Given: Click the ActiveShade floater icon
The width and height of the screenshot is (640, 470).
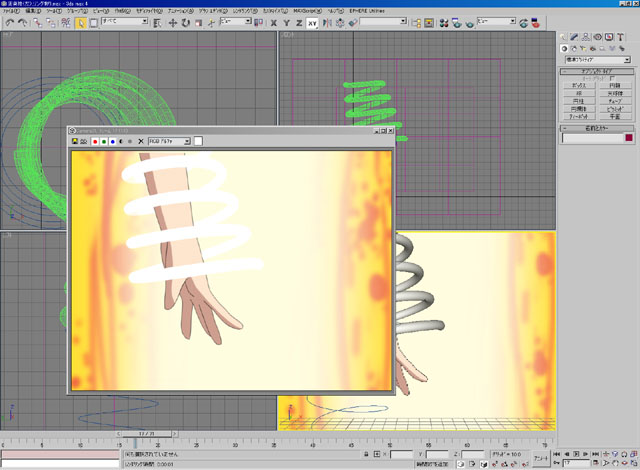Looking at the screenshot, I should pyautogui.click(x=536, y=23).
